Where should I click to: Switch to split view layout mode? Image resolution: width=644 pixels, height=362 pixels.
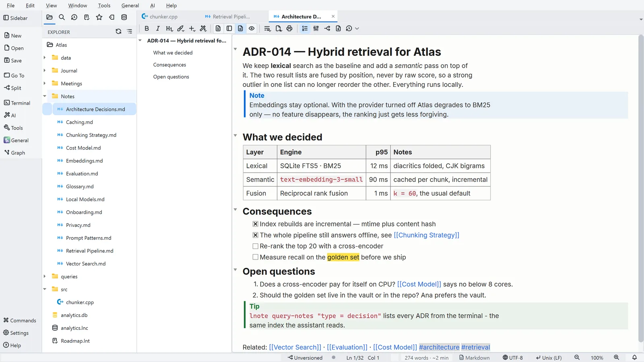point(229,29)
